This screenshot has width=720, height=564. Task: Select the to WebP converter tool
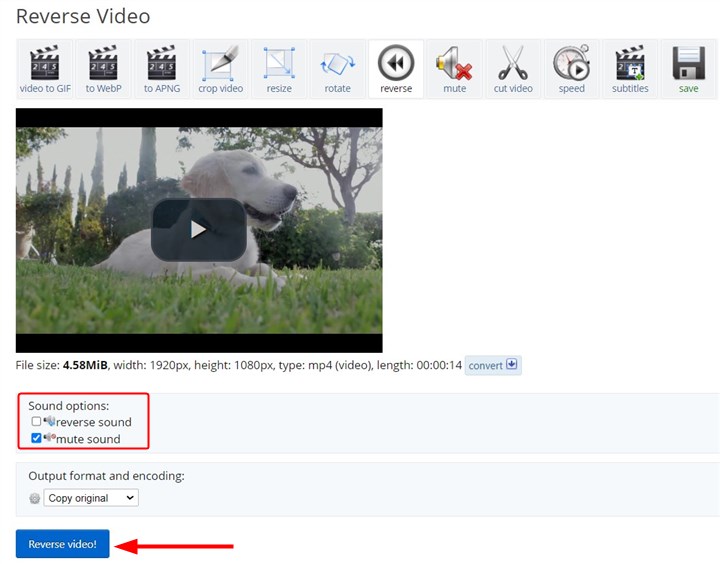coord(103,69)
